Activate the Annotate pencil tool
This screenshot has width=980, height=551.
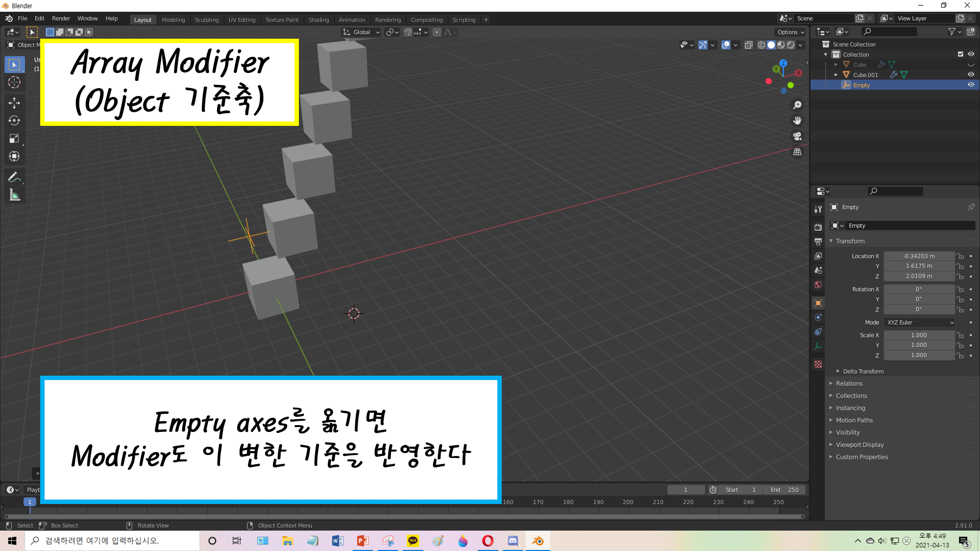[14, 177]
